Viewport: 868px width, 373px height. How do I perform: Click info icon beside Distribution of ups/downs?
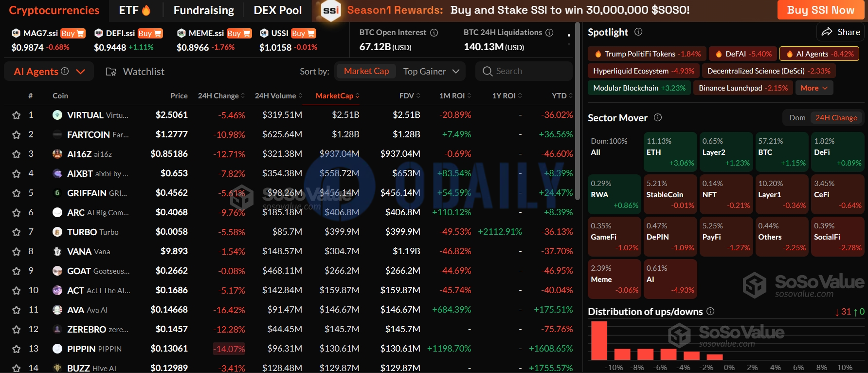click(x=710, y=311)
